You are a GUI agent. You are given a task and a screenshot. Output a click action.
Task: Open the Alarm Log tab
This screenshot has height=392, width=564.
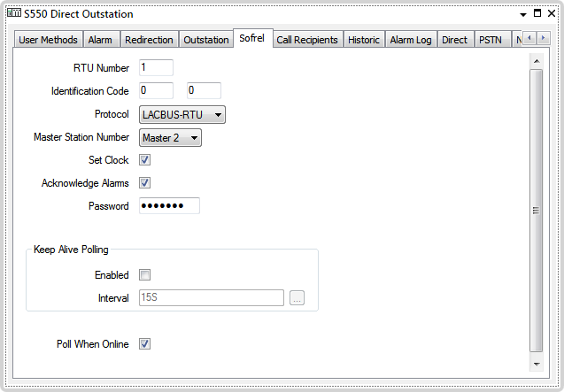click(411, 40)
